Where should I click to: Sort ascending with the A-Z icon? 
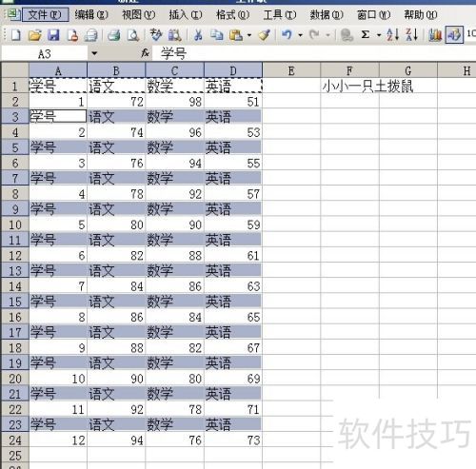(392, 35)
